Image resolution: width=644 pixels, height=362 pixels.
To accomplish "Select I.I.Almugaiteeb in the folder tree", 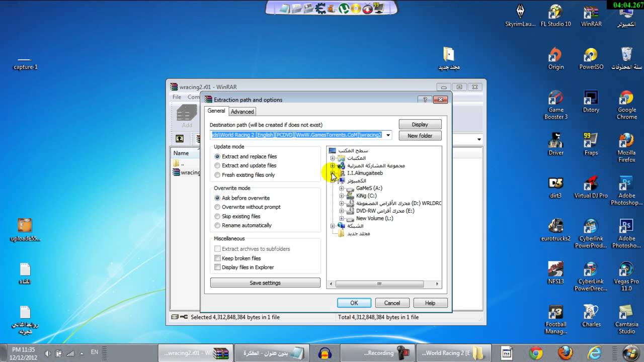I will click(365, 173).
